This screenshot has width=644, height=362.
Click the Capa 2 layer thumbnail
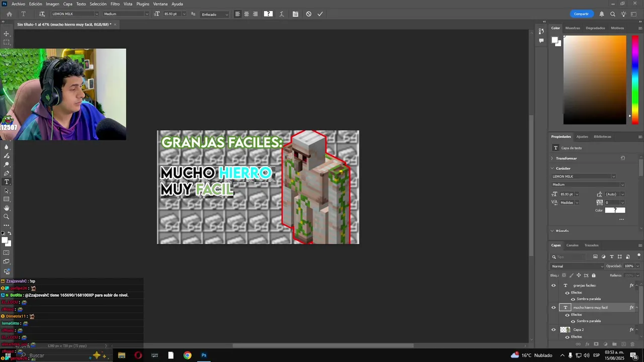click(565, 330)
